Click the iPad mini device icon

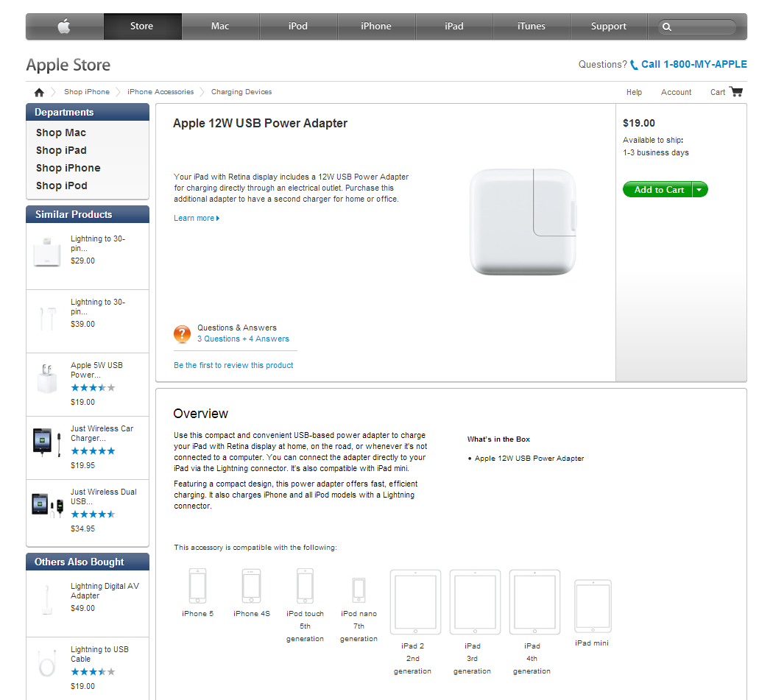[593, 606]
